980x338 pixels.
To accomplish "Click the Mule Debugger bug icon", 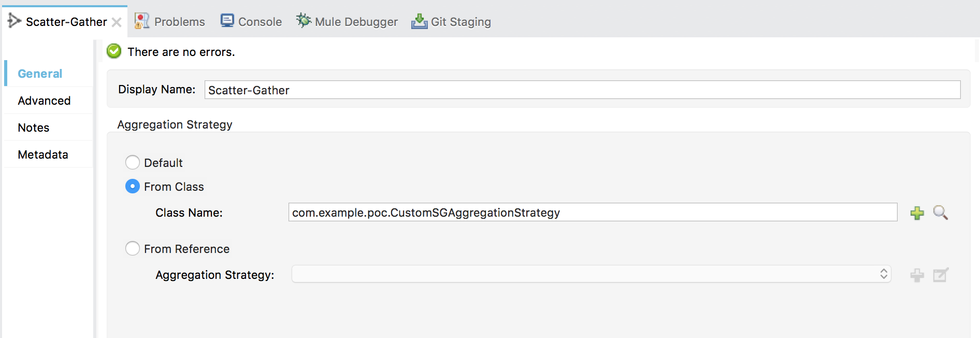I will (303, 21).
